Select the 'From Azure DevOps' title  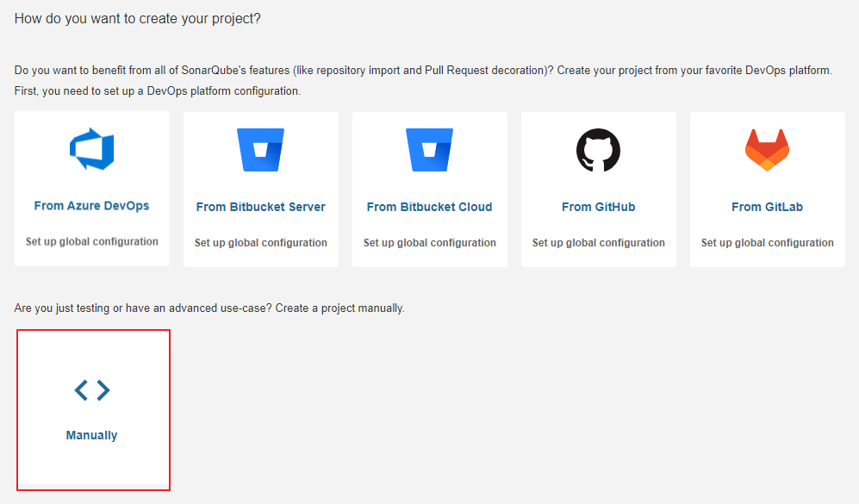[91, 206]
